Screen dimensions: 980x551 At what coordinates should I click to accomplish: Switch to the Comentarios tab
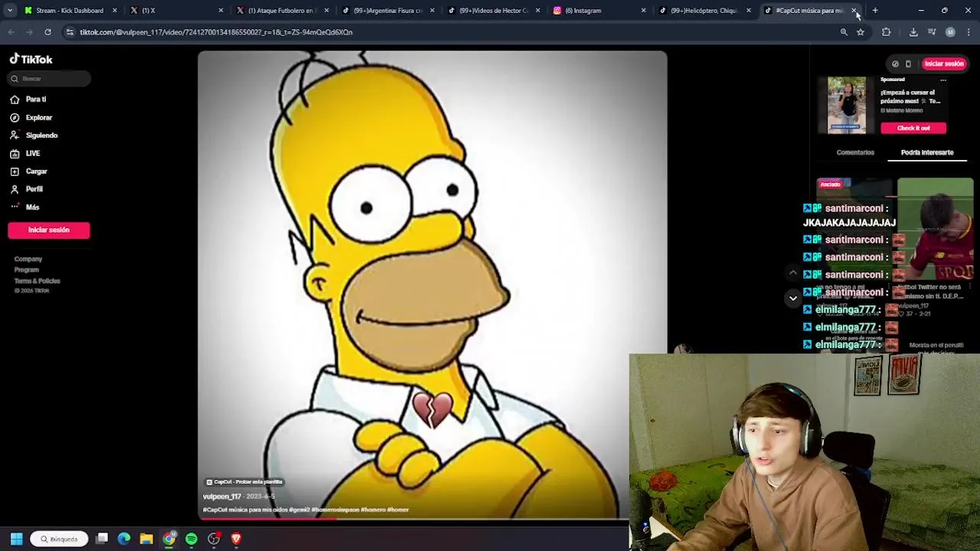855,152
